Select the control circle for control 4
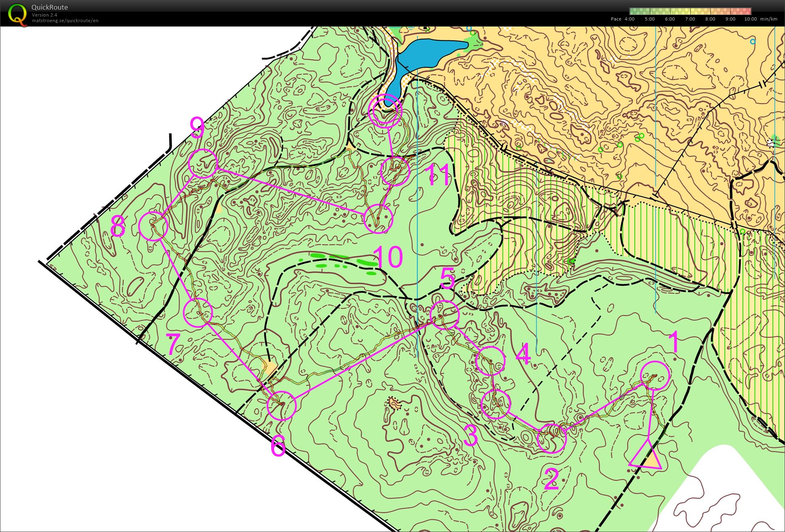Viewport: 785px width, 532px height. (x=490, y=361)
